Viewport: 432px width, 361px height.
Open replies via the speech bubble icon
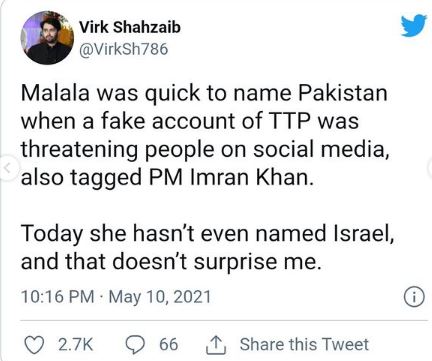click(x=135, y=345)
